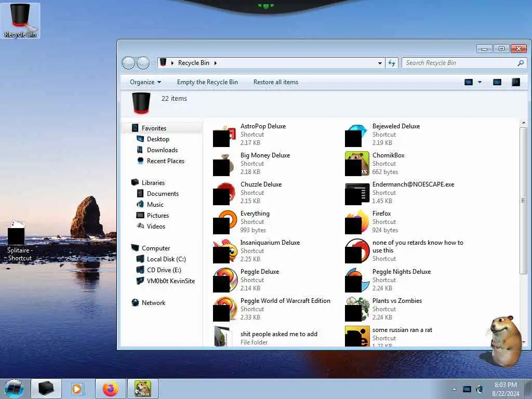
Task: Open Local Disk (C:) in navigation pane
Action: 166,259
